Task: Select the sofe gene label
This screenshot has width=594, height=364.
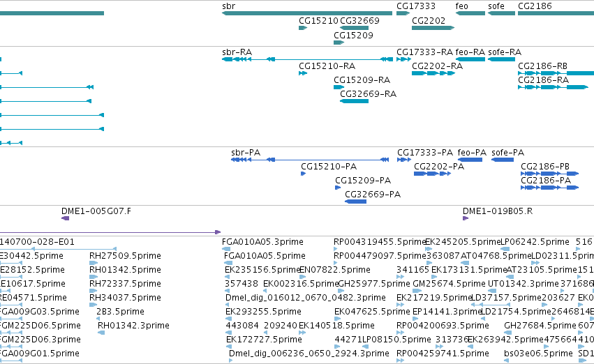Action: coord(496,6)
